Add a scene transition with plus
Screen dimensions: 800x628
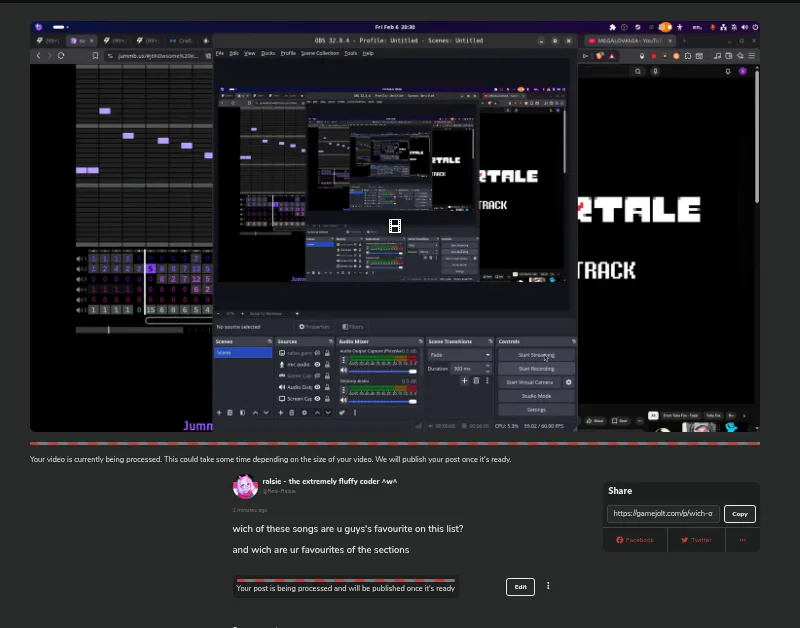(464, 381)
